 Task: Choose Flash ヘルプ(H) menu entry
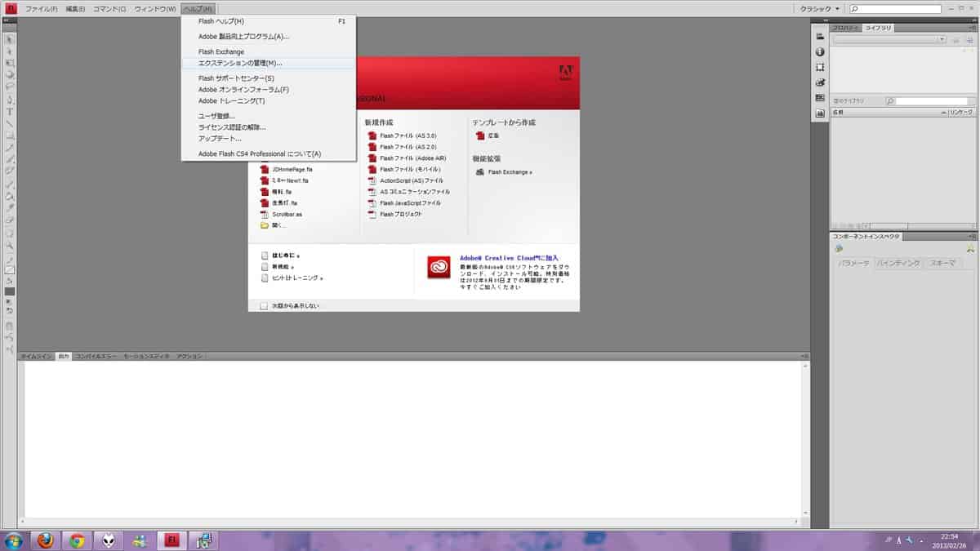pos(269,21)
